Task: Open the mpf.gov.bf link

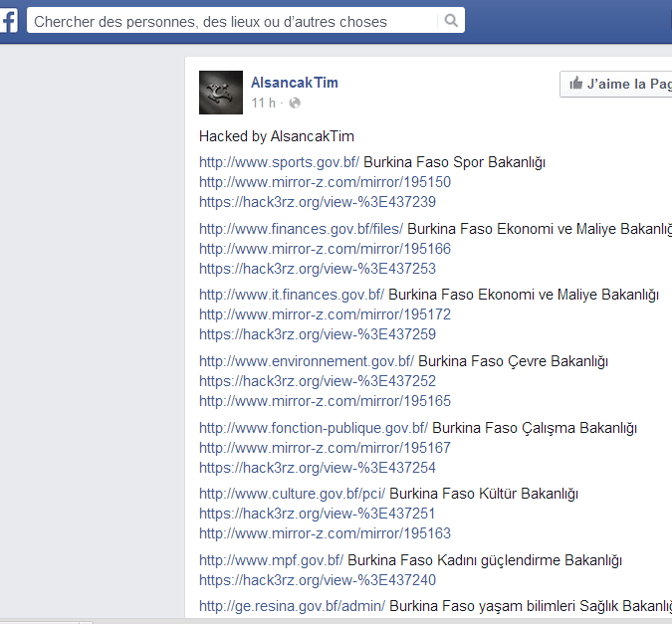Action: click(x=271, y=560)
